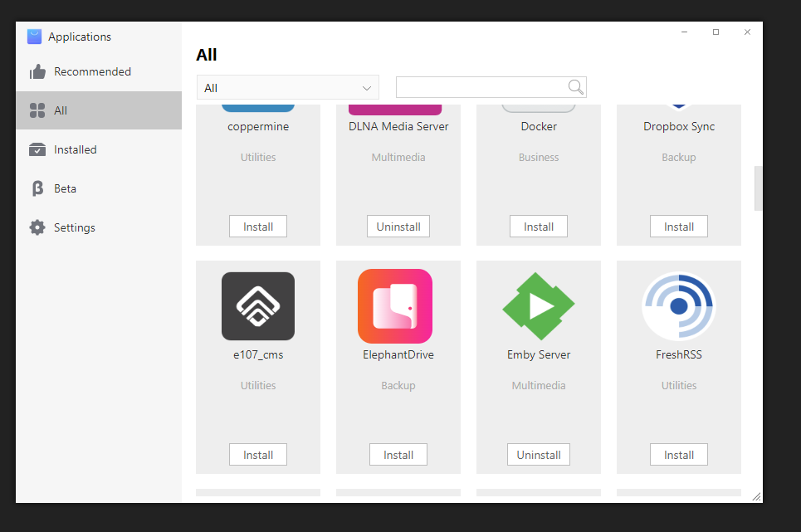This screenshot has height=532, width=801.
Task: Open the All category dropdown
Action: tap(287, 87)
